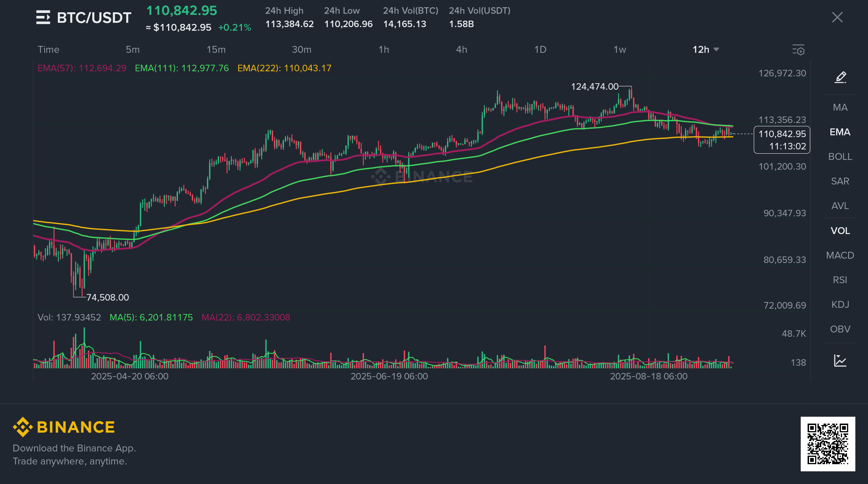Turn on the RSI indicator

(840, 280)
